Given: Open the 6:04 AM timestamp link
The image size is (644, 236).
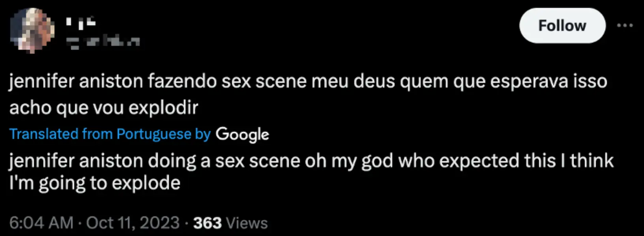Looking at the screenshot, I should [41, 223].
